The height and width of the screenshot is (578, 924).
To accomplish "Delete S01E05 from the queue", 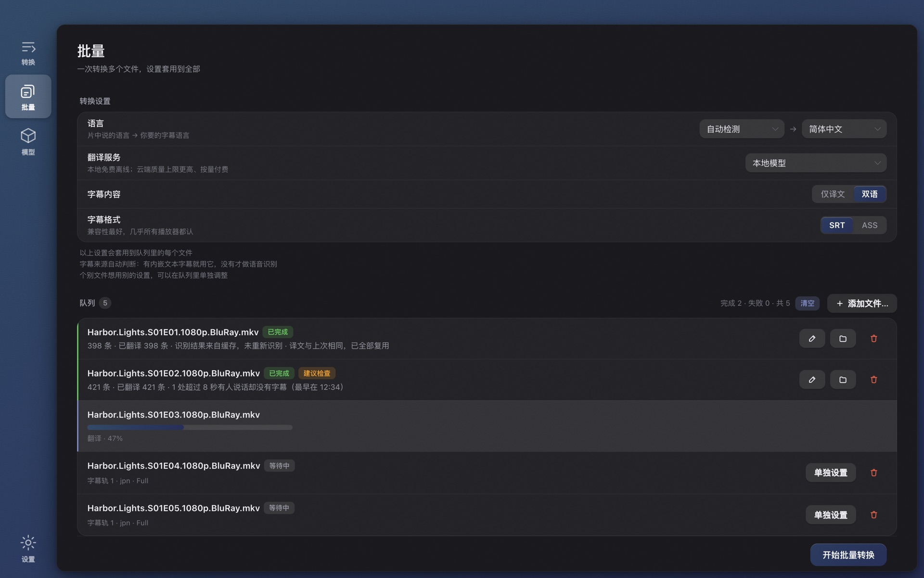I will coord(873,514).
